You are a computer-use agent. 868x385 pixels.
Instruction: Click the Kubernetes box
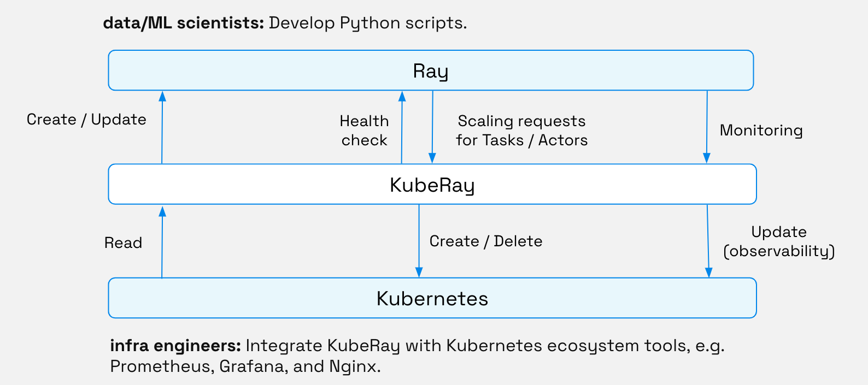coord(432,298)
